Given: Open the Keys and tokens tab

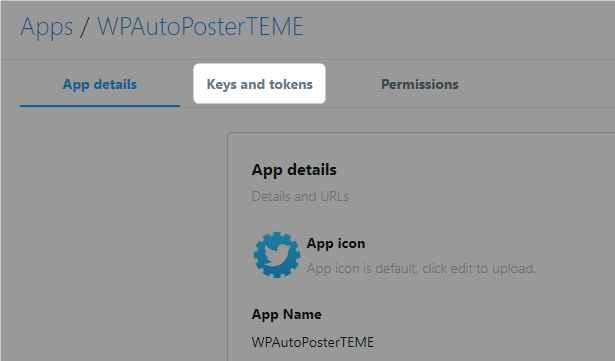Looking at the screenshot, I should click(259, 84).
